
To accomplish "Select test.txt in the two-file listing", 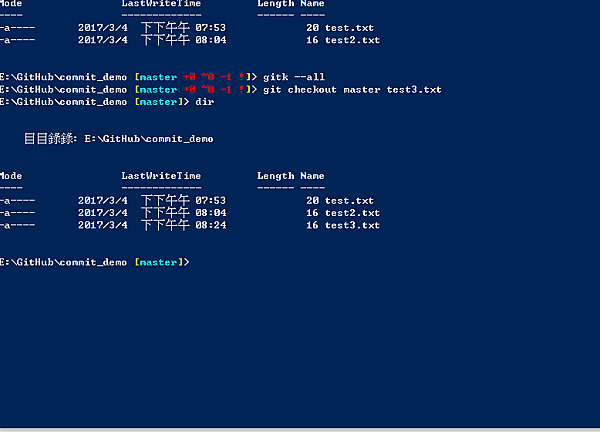I will point(349,28).
